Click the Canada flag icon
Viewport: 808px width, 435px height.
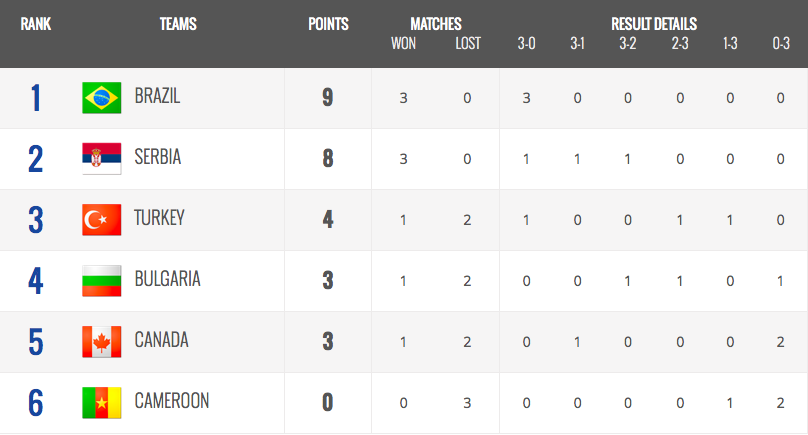click(102, 342)
